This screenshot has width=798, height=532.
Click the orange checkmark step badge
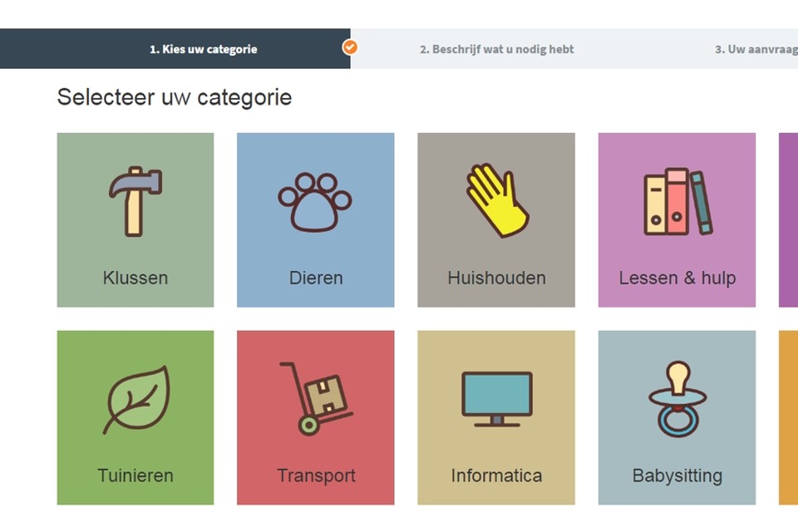(350, 47)
